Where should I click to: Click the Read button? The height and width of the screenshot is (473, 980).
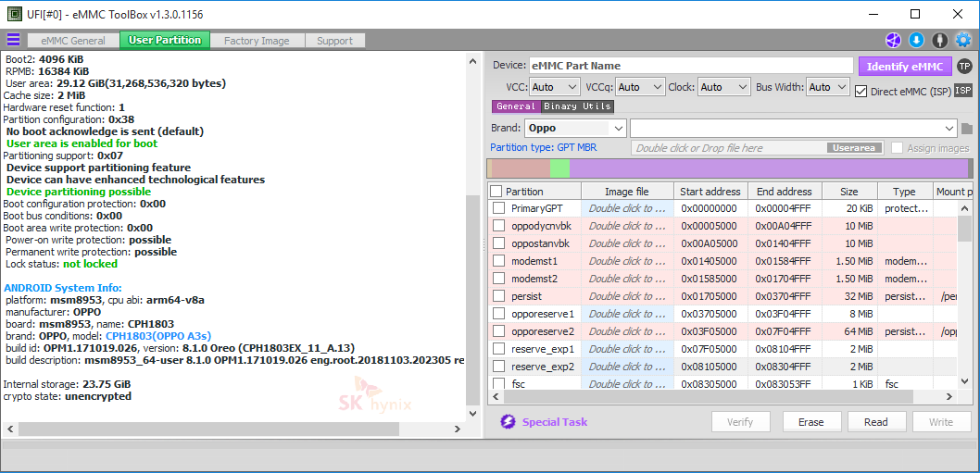tap(875, 422)
